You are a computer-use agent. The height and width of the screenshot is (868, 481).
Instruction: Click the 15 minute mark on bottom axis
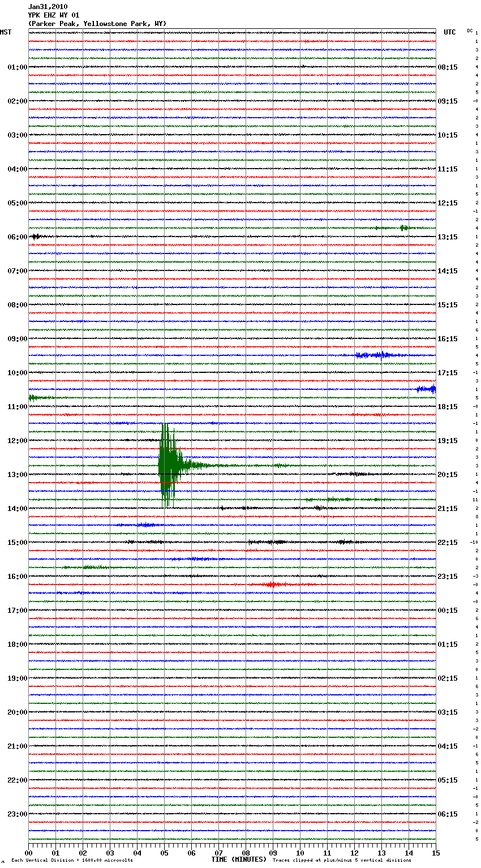click(x=435, y=853)
